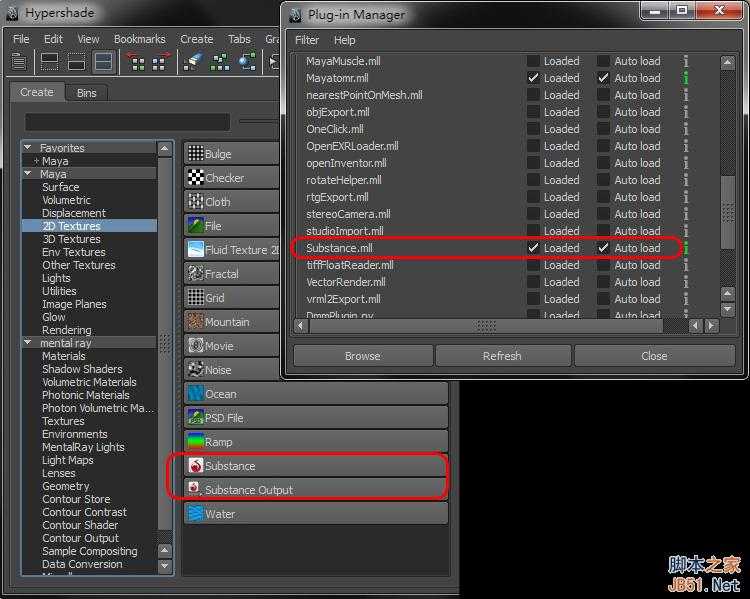This screenshot has width=750, height=599.
Task: Click the rearrange graph icon
Action: (x=220, y=62)
